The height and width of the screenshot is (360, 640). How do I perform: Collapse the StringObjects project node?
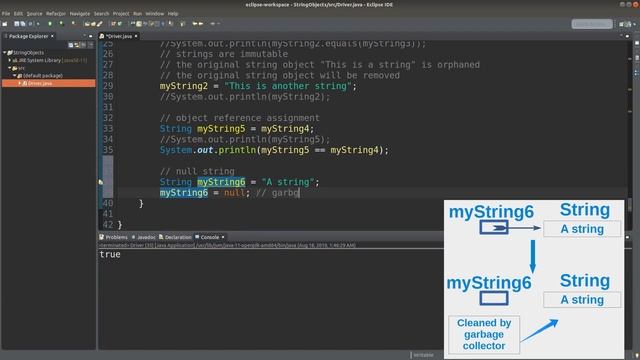coord(4,53)
